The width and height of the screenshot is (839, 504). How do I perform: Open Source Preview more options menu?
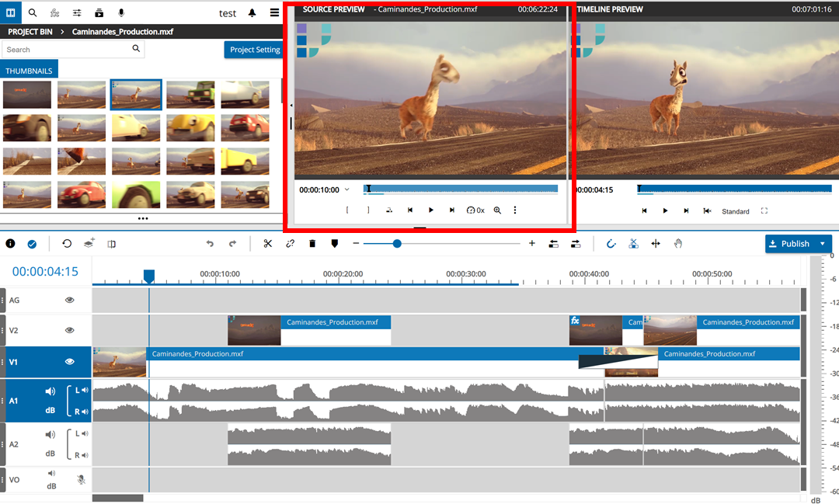coord(514,210)
